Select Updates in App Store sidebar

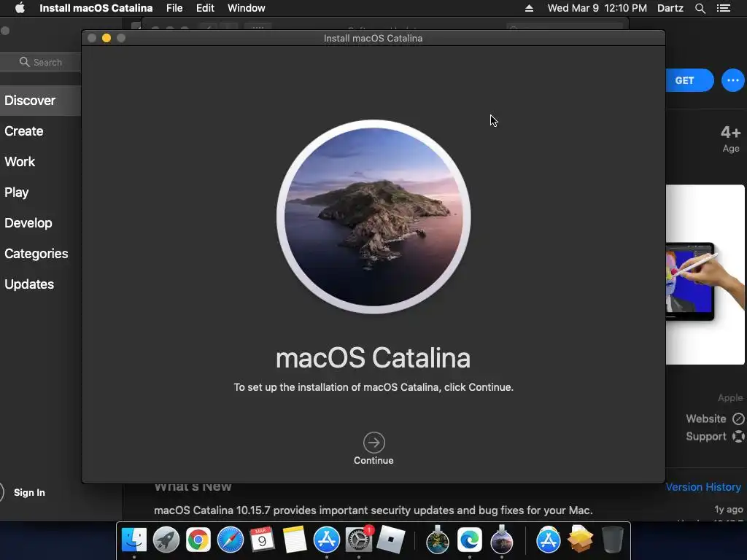tap(29, 284)
